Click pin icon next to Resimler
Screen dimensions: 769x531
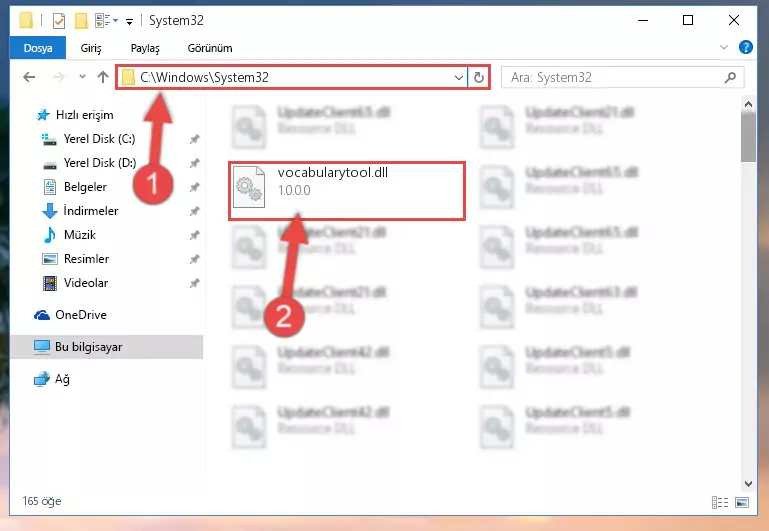point(195,259)
